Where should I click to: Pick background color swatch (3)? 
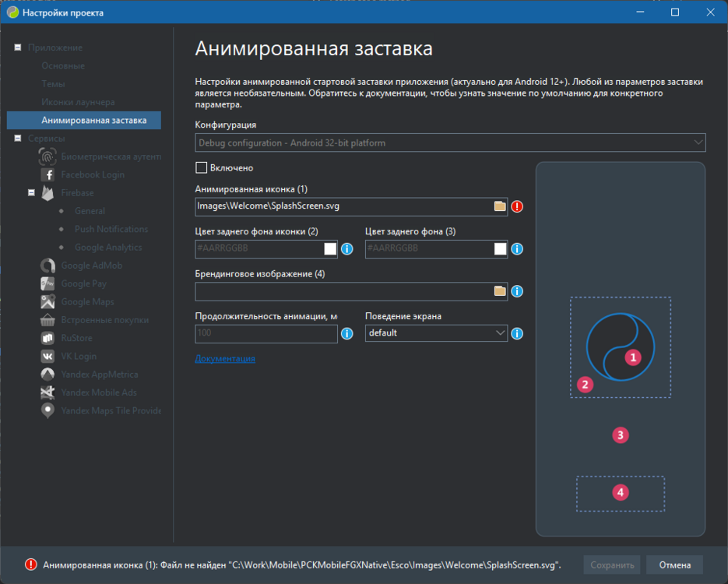(500, 249)
